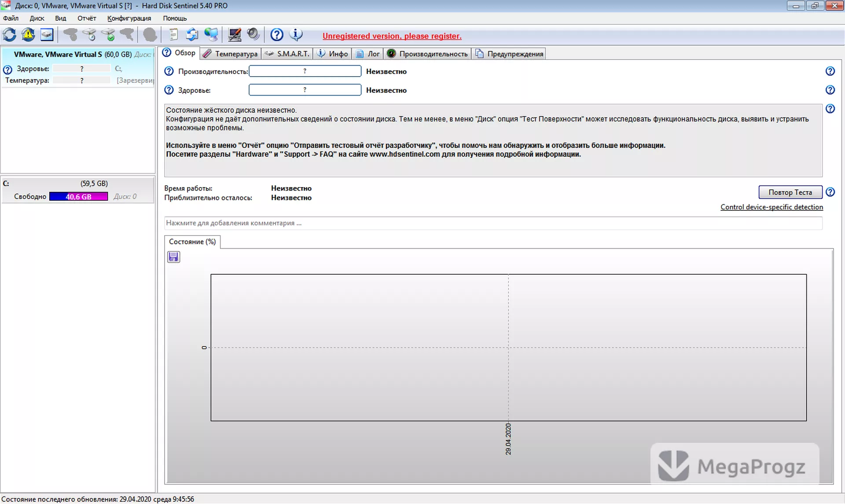Open the report notepad icon in toolbar
This screenshot has width=845, height=504.
(173, 34)
